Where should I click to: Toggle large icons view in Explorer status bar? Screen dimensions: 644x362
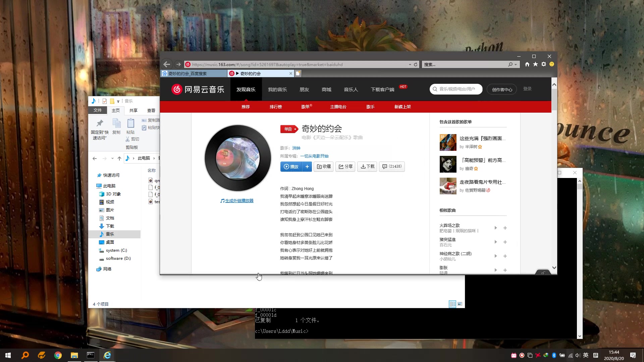point(460,304)
